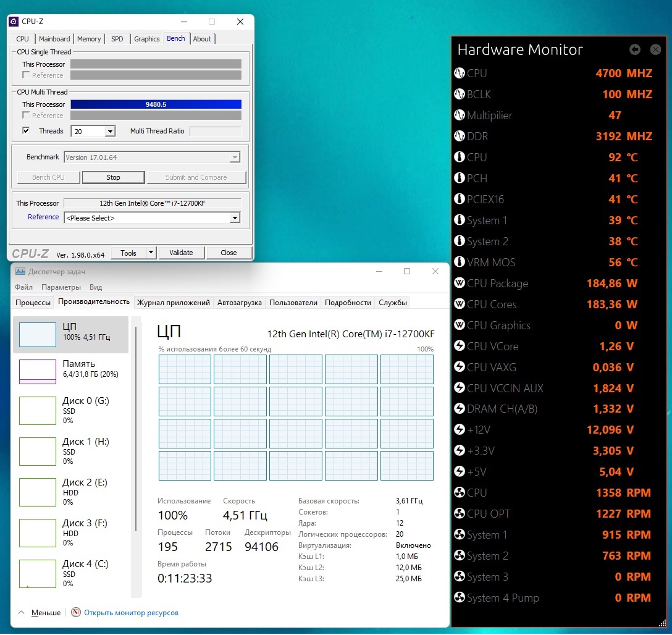
Task: Open the Graphics tab in CPU-Z
Action: click(x=146, y=39)
